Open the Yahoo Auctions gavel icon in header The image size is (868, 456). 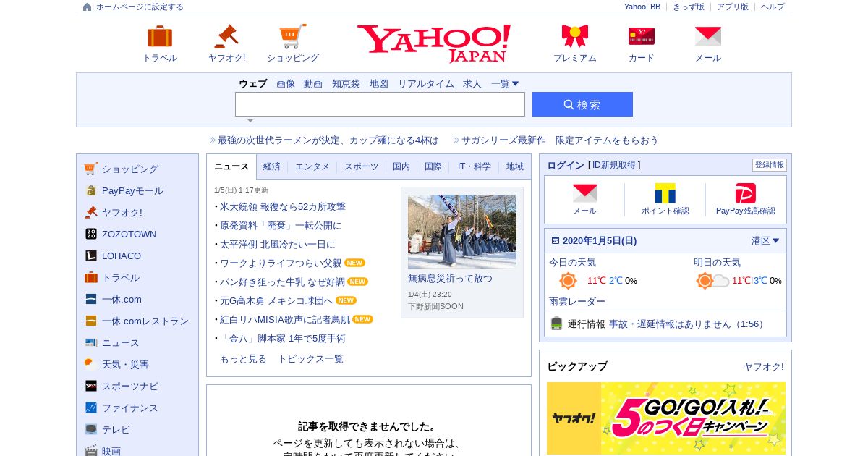[226, 36]
